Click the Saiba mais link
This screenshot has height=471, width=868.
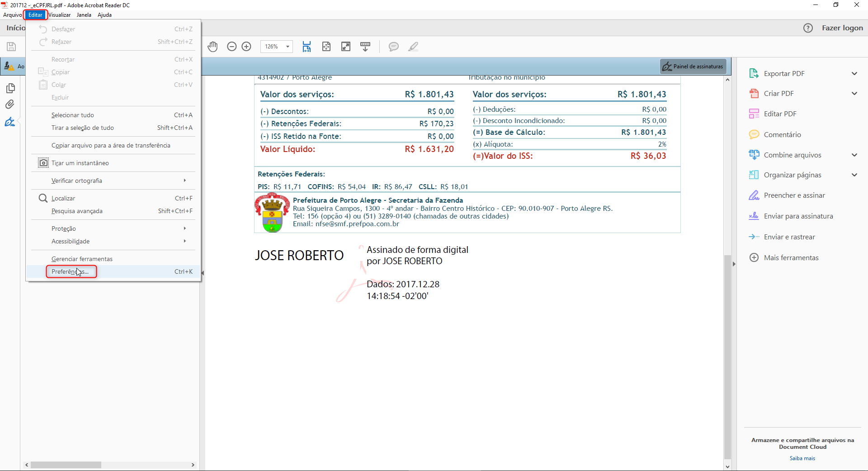pyautogui.click(x=802, y=458)
